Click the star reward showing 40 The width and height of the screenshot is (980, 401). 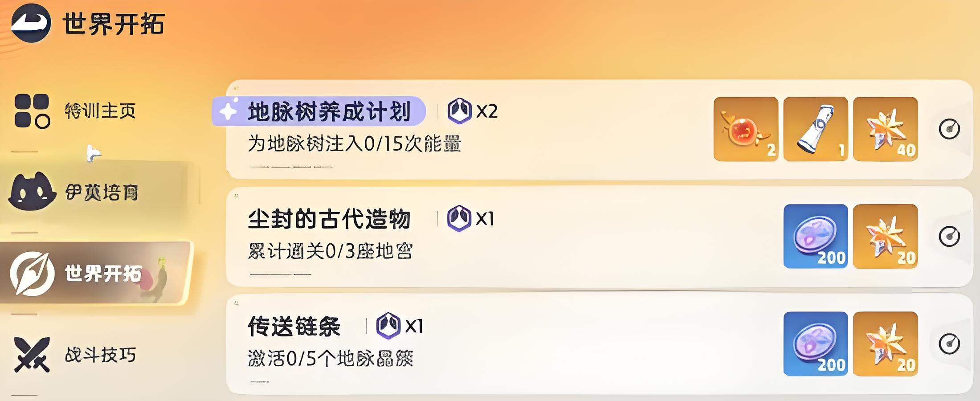886,129
